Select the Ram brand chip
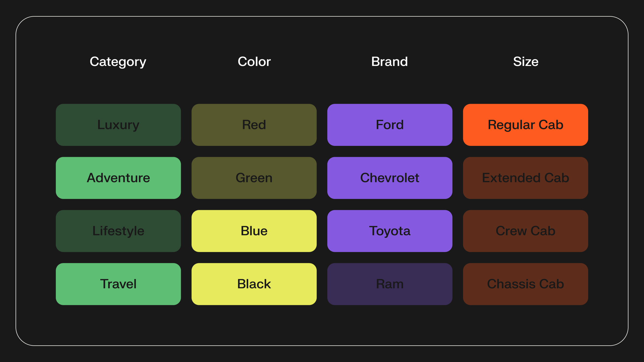 (390, 284)
